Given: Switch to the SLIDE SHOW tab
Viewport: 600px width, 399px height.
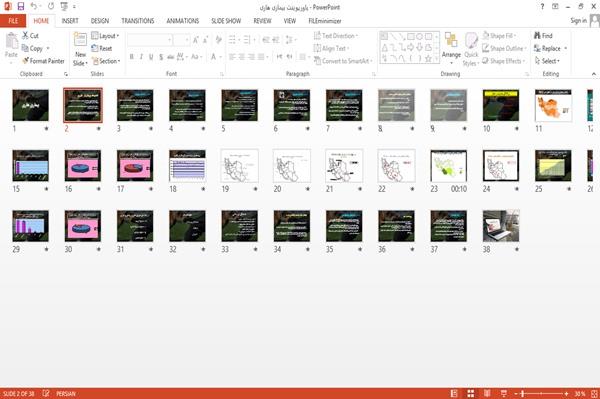Looking at the screenshot, I should pyautogui.click(x=226, y=21).
